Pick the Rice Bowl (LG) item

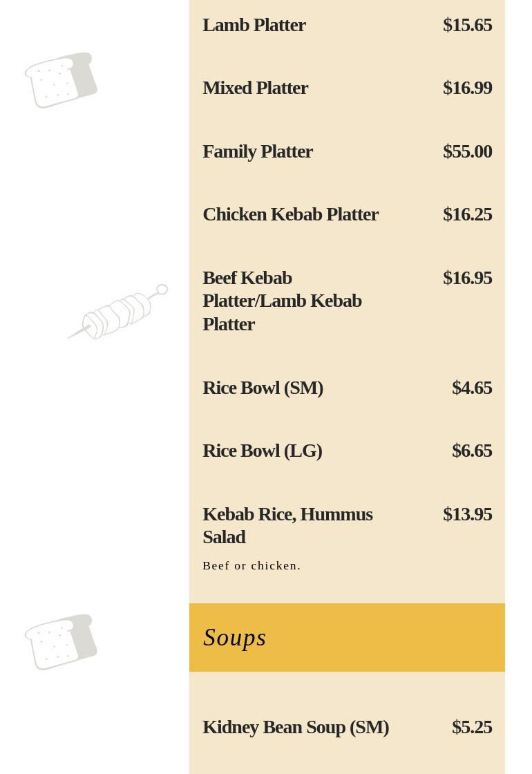pyautogui.click(x=262, y=451)
